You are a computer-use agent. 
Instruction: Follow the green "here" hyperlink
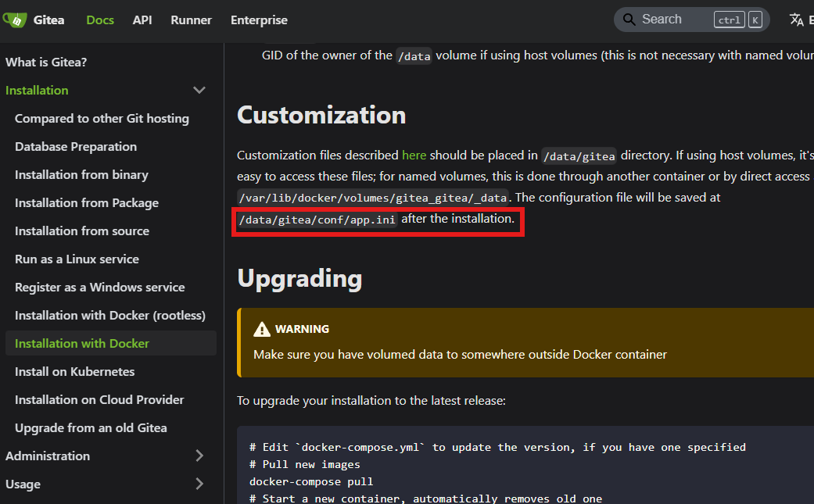coord(414,155)
